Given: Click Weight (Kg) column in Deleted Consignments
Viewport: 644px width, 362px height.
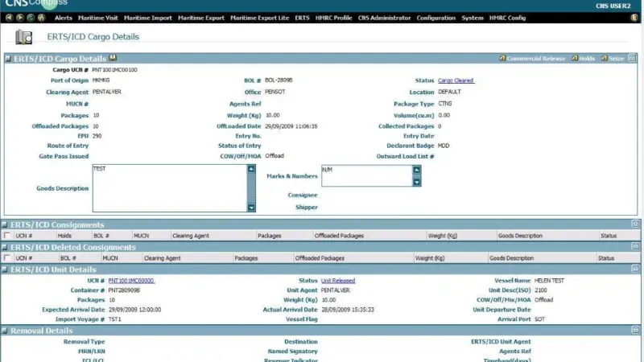Looking at the screenshot, I should click(430, 258).
